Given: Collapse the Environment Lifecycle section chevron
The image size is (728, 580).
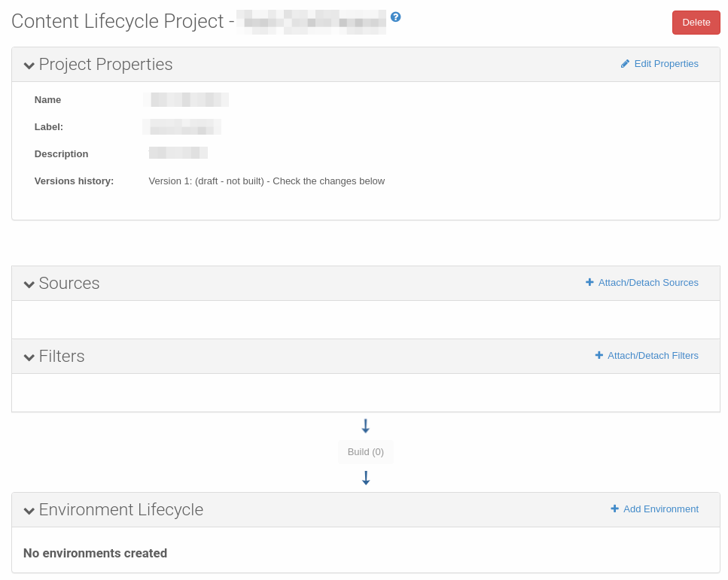Looking at the screenshot, I should click(x=29, y=511).
